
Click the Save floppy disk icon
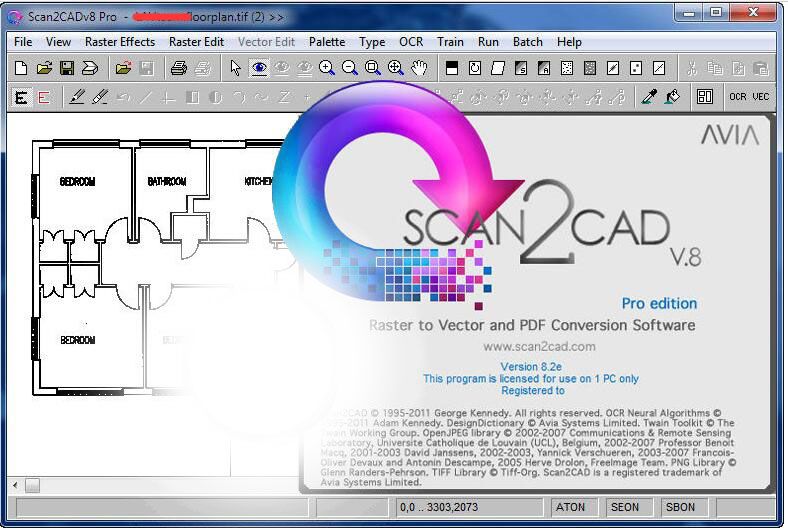(x=66, y=69)
